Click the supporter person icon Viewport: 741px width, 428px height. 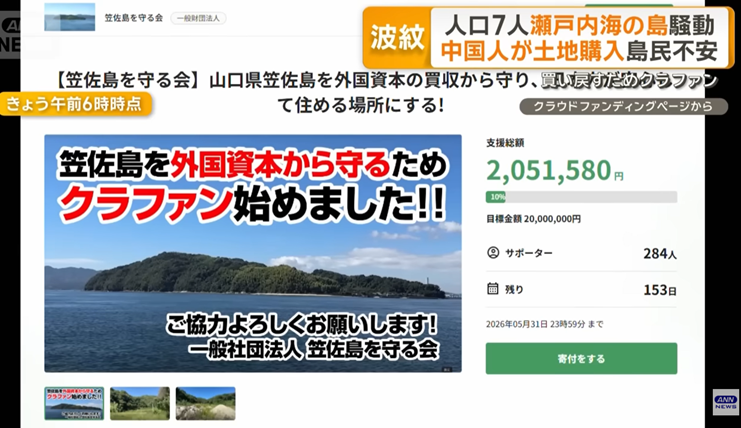493,253
